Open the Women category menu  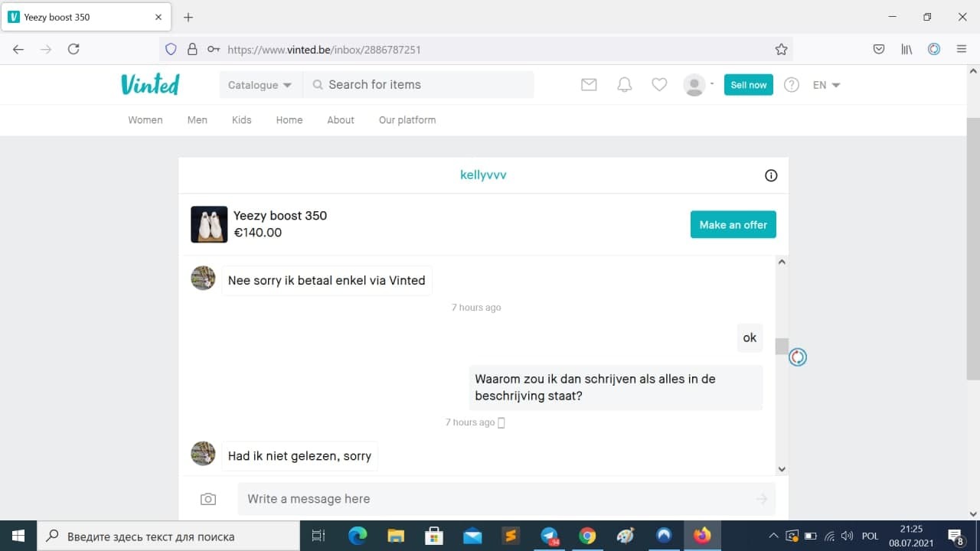pos(145,120)
